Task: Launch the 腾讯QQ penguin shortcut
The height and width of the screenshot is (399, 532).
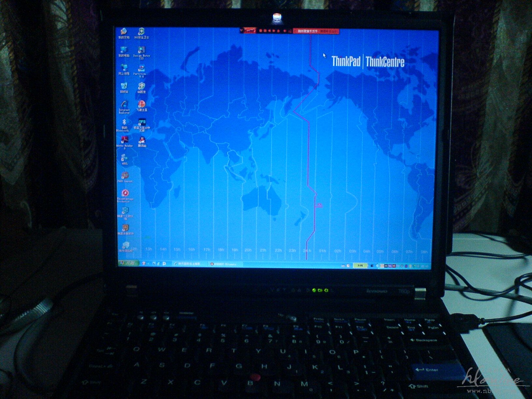Action: point(142,142)
